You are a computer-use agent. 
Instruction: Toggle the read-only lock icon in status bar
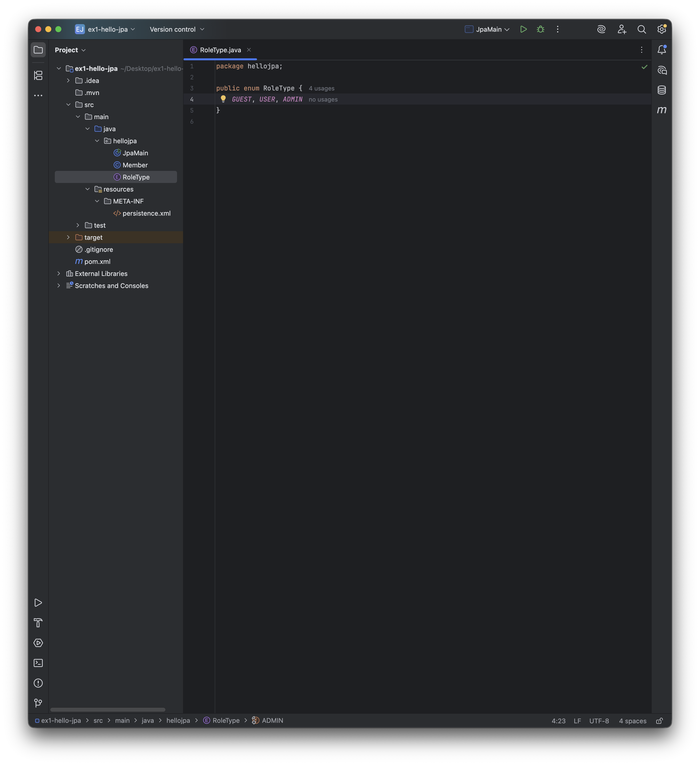point(659,721)
